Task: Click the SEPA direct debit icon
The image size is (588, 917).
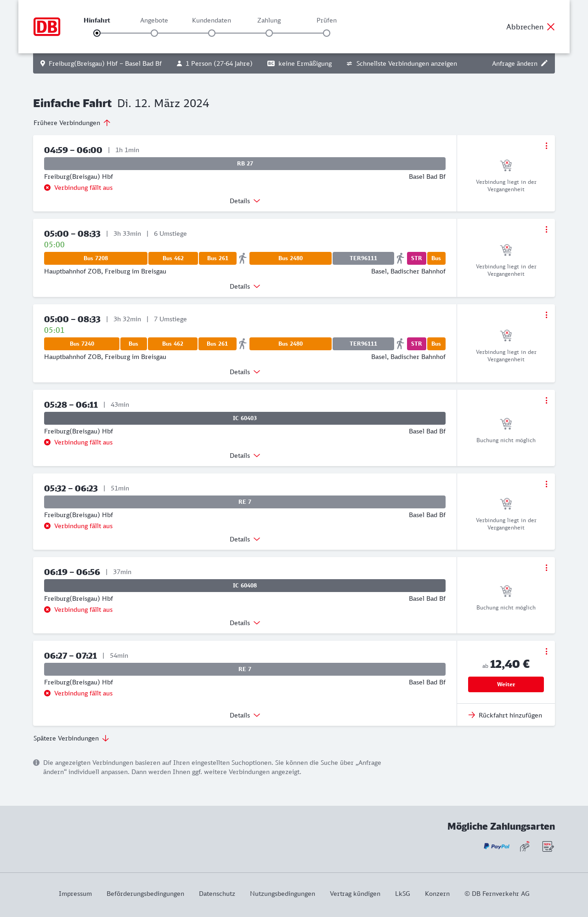Action: click(548, 846)
